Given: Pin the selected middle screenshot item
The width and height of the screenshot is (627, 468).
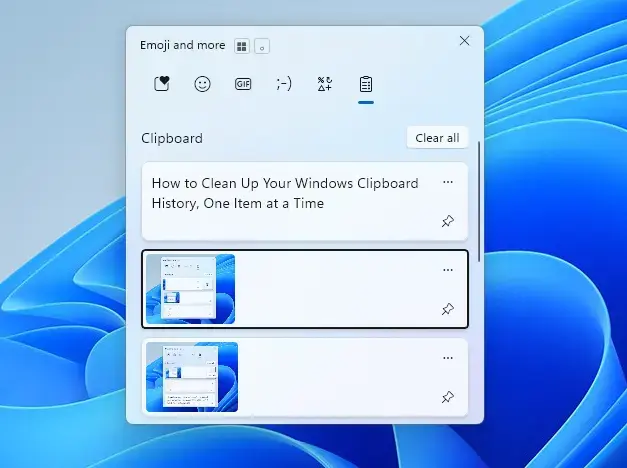Looking at the screenshot, I should point(448,309).
